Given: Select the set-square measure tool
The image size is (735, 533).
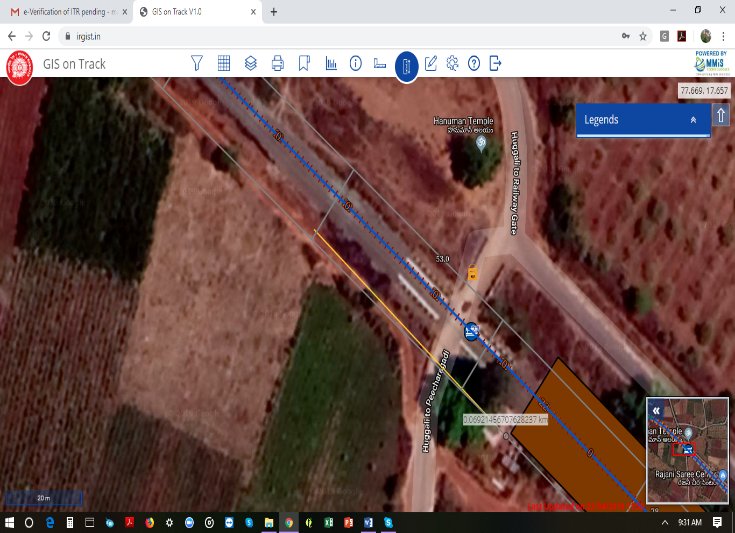Looking at the screenshot, I should pos(380,64).
